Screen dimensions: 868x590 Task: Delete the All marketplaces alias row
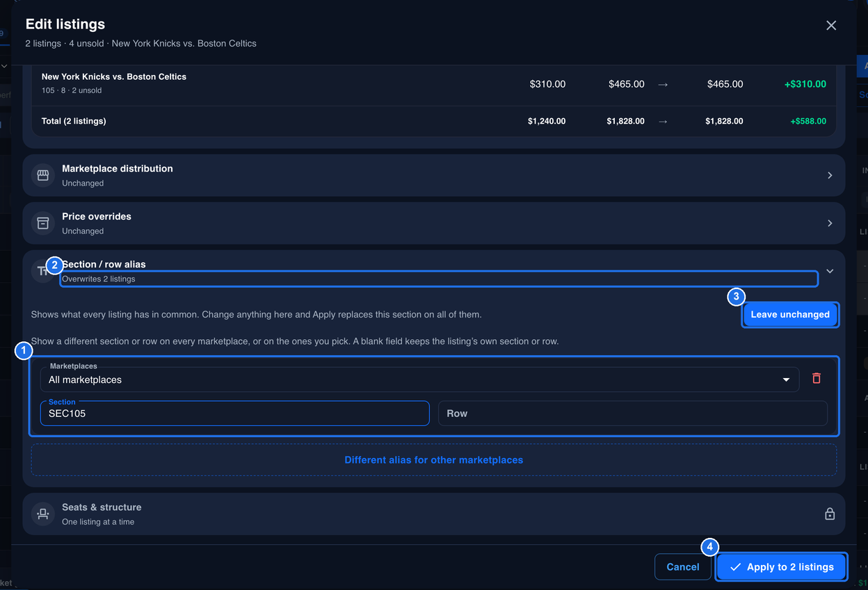[817, 379]
